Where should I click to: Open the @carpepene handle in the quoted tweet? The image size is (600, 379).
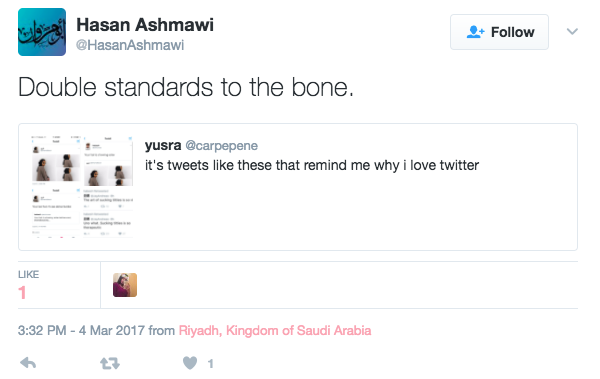222,145
